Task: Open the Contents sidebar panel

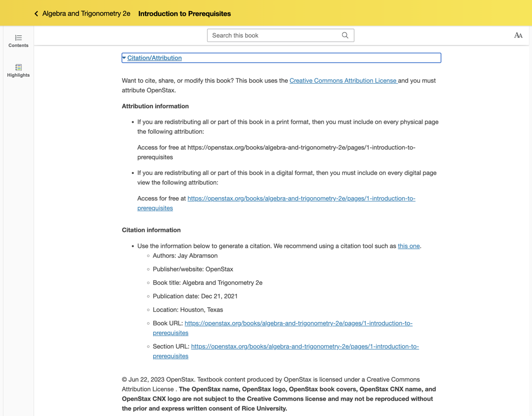Action: (x=18, y=41)
